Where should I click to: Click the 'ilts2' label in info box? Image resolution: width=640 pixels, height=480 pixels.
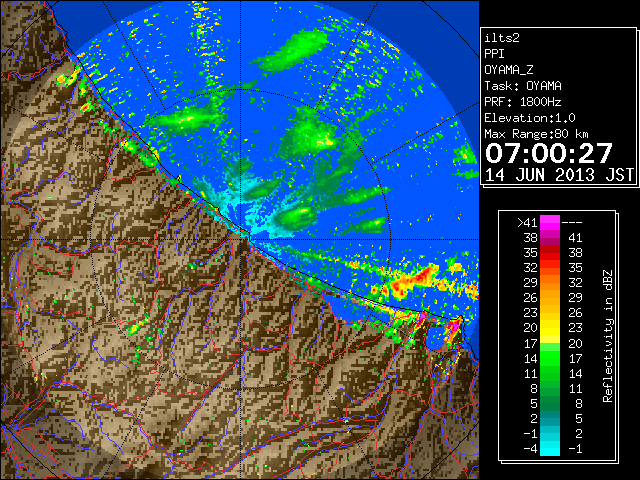click(502, 38)
